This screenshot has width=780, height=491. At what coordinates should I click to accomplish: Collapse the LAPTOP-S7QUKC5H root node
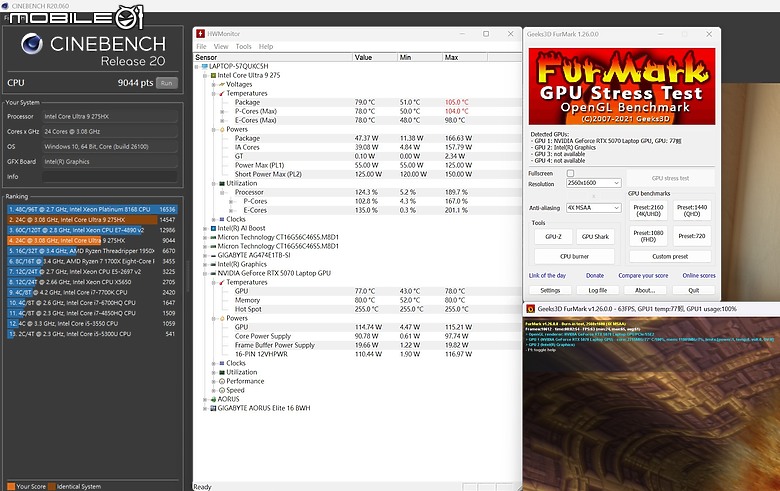click(x=197, y=66)
